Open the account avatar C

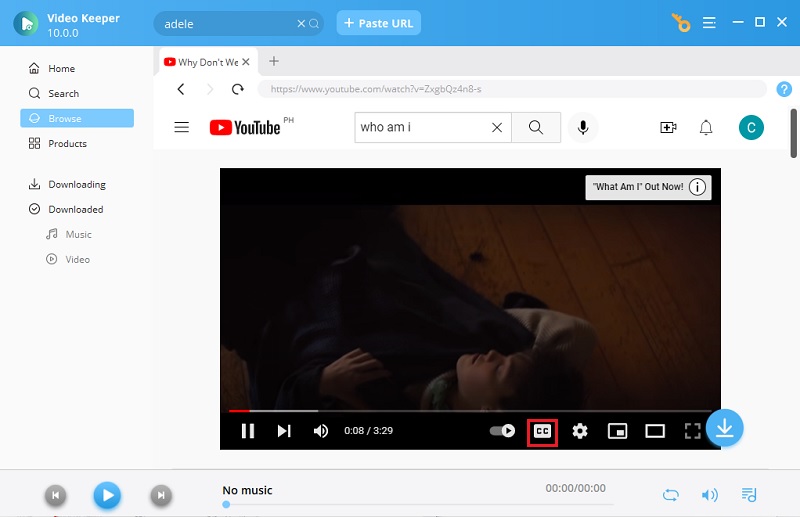click(751, 128)
